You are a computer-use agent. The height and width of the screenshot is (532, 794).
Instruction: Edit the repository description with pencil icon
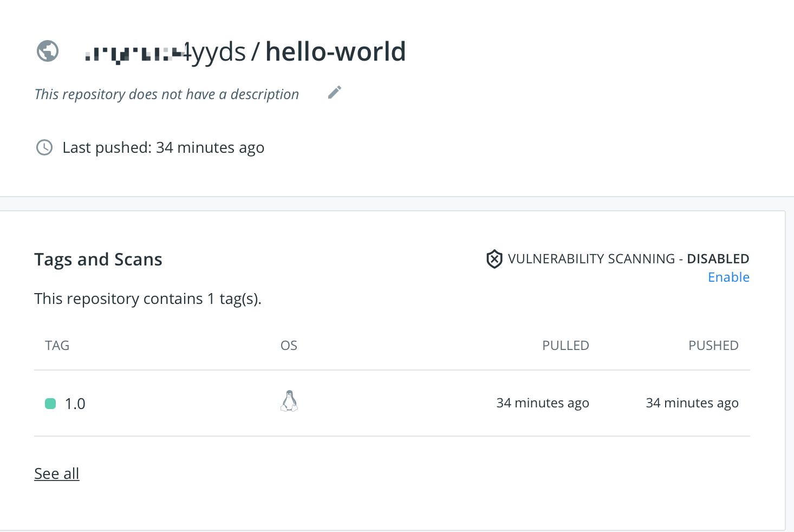335,93
